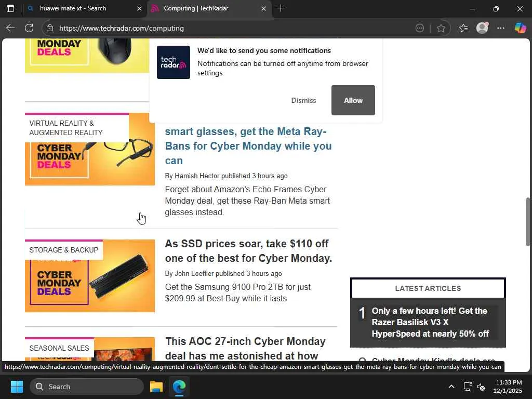Click the page vertical scrollbar thumb
This screenshot has height=399, width=532.
tap(528, 221)
